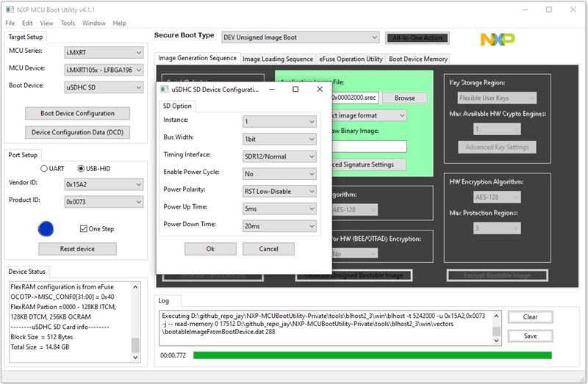Click the Log scroll down arrow

point(497,341)
